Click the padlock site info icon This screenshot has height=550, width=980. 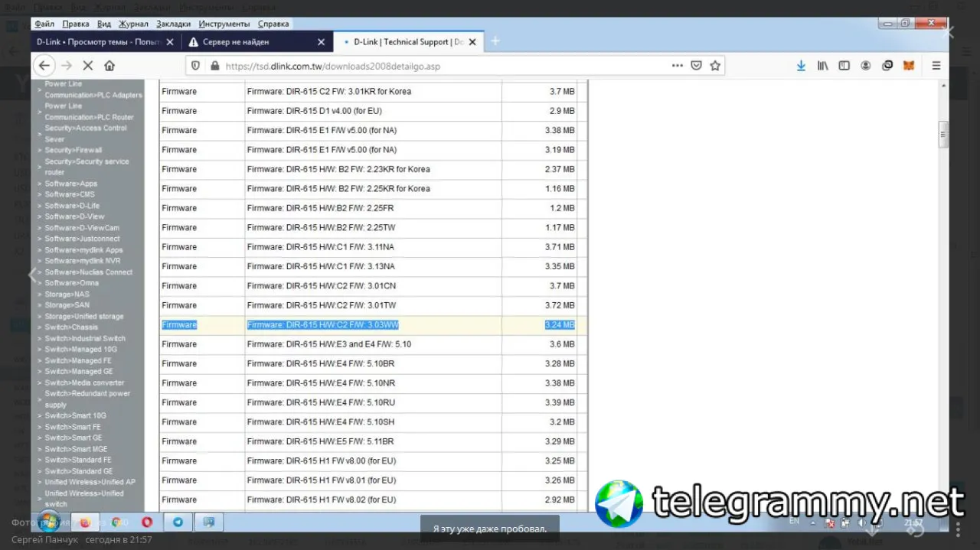(x=214, y=66)
